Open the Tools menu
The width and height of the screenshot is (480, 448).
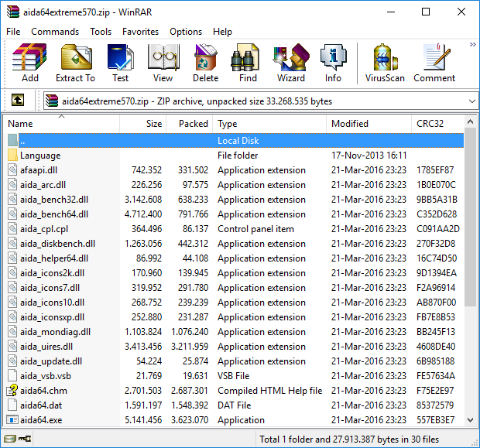click(x=101, y=32)
